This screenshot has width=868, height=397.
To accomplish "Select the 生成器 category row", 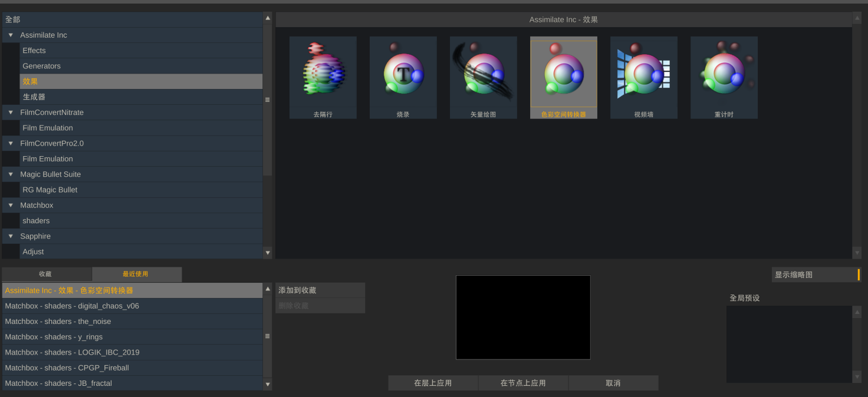I will (141, 97).
